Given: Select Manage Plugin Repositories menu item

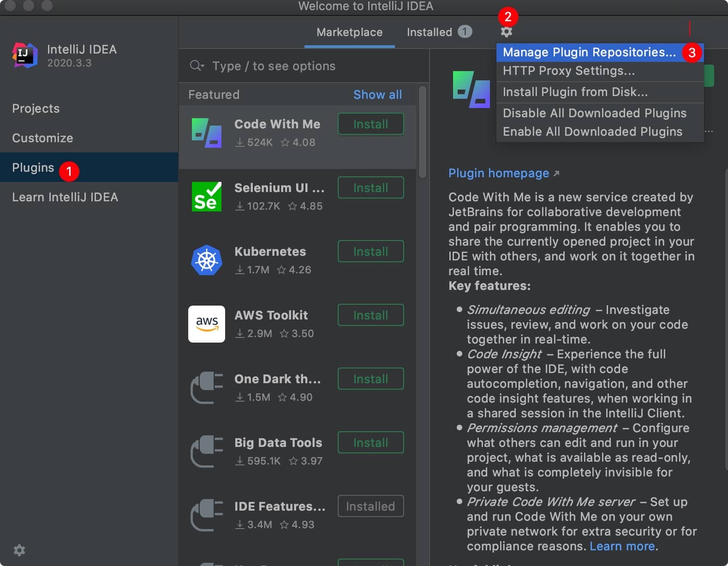Looking at the screenshot, I should click(x=600, y=52).
